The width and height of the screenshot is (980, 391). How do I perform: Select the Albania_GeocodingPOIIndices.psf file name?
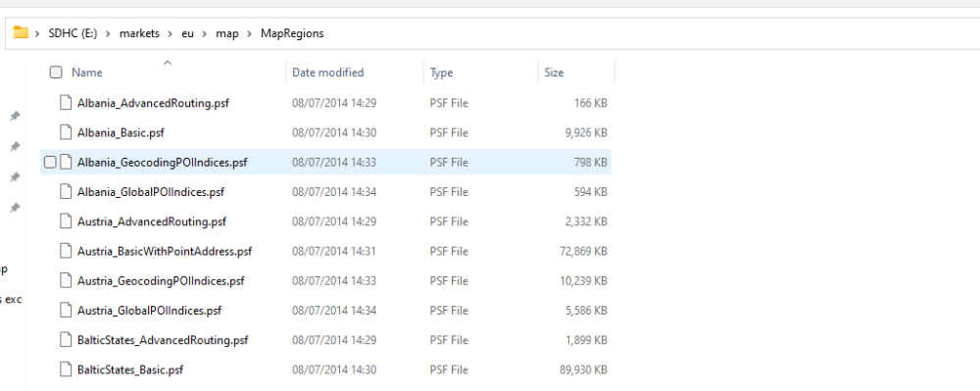[163, 163]
